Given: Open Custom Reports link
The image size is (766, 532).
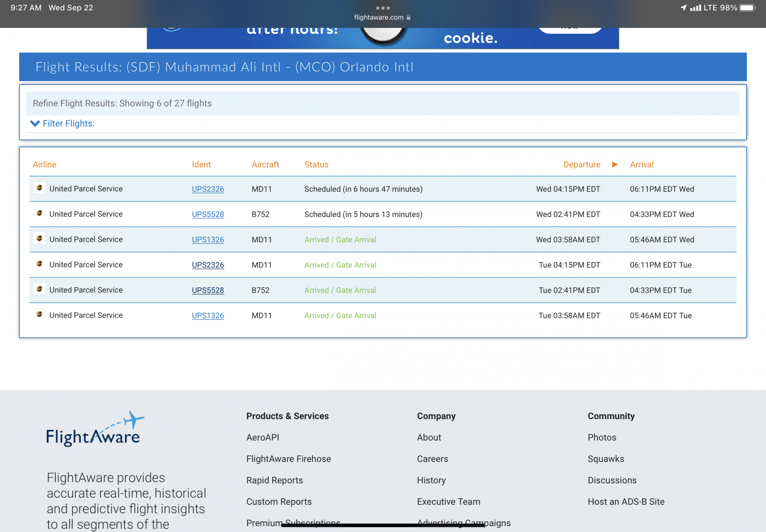Looking at the screenshot, I should tap(279, 502).
